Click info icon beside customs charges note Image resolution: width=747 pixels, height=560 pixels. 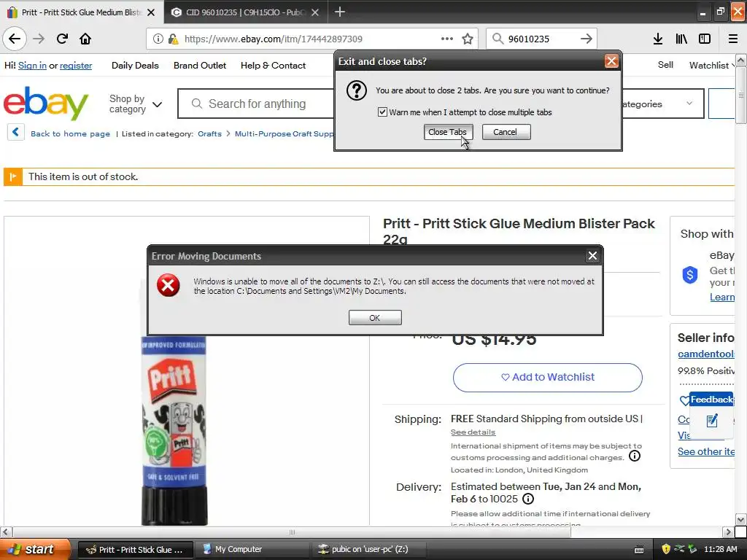(x=634, y=456)
